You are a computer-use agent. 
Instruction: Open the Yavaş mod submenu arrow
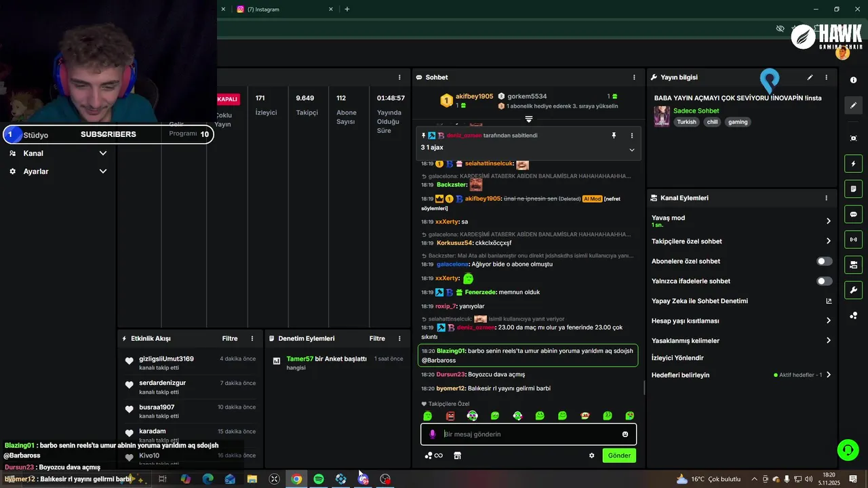point(828,221)
